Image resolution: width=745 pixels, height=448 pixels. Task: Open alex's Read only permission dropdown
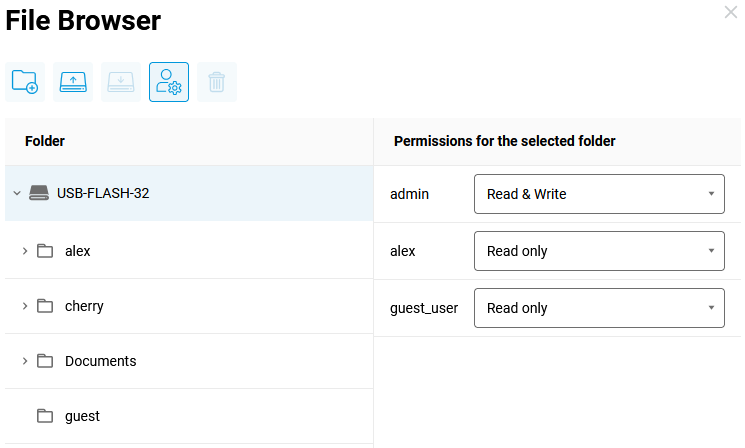598,251
